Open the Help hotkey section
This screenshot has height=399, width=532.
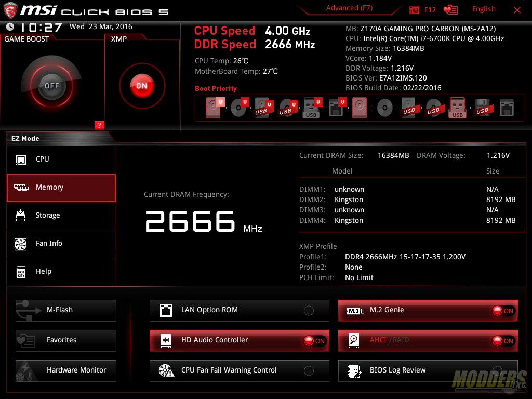click(61, 272)
